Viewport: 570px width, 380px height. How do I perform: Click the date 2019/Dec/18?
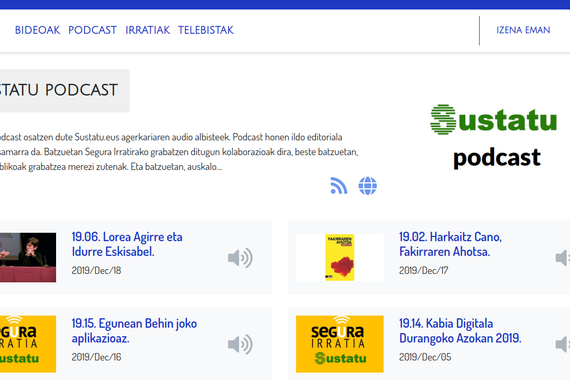(x=96, y=271)
